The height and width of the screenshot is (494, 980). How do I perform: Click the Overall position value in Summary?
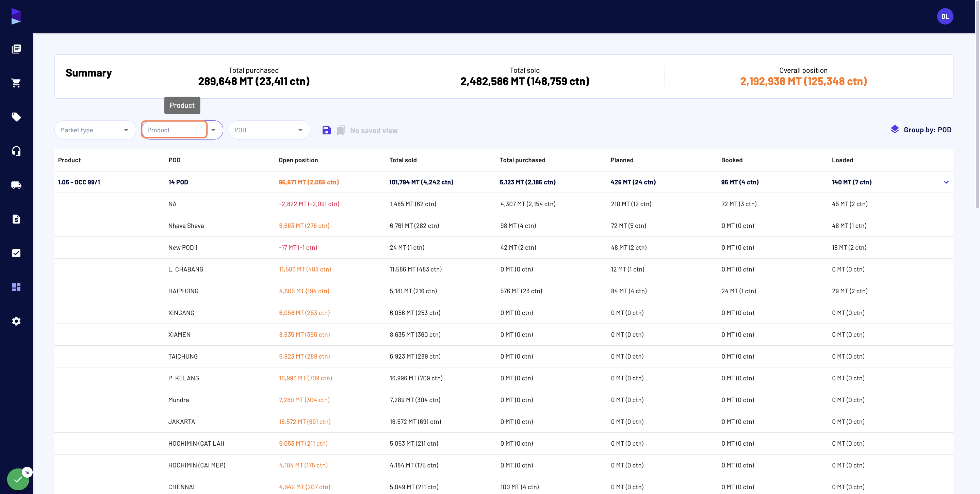click(803, 81)
